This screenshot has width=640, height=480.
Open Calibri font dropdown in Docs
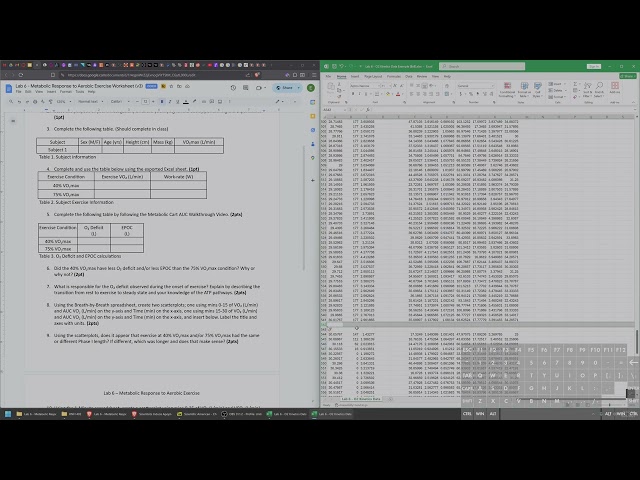[x=120, y=101]
